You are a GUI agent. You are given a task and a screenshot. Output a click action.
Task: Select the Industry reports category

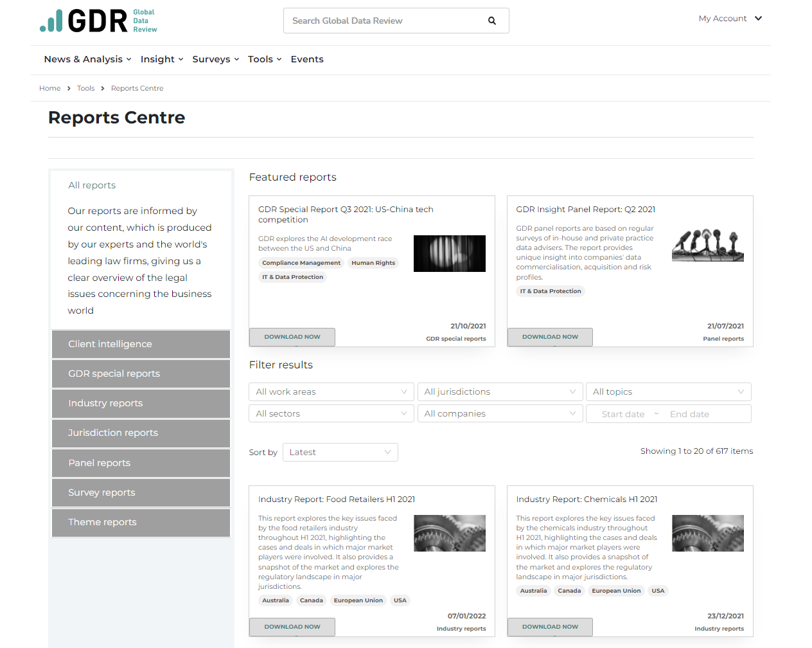coord(141,403)
